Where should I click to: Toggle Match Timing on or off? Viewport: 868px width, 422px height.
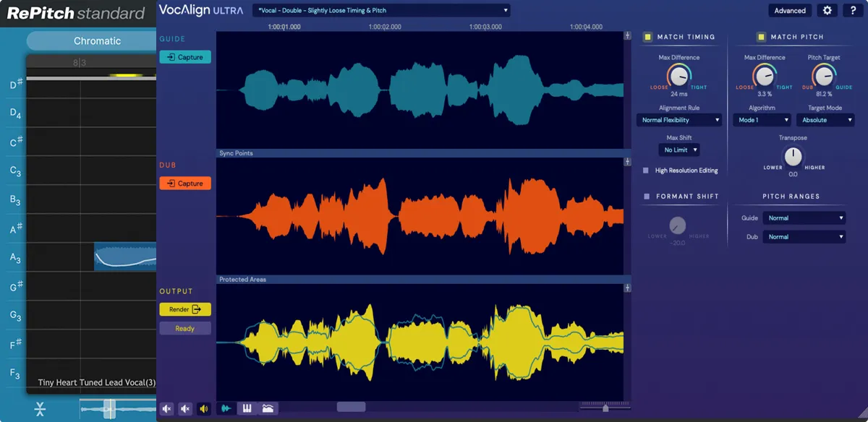649,37
